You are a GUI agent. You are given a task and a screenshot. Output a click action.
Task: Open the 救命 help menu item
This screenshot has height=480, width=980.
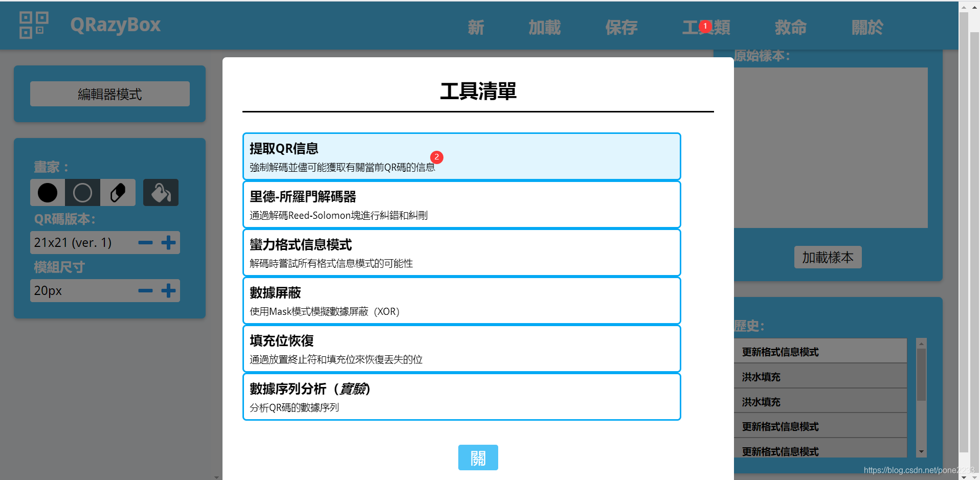click(x=791, y=27)
